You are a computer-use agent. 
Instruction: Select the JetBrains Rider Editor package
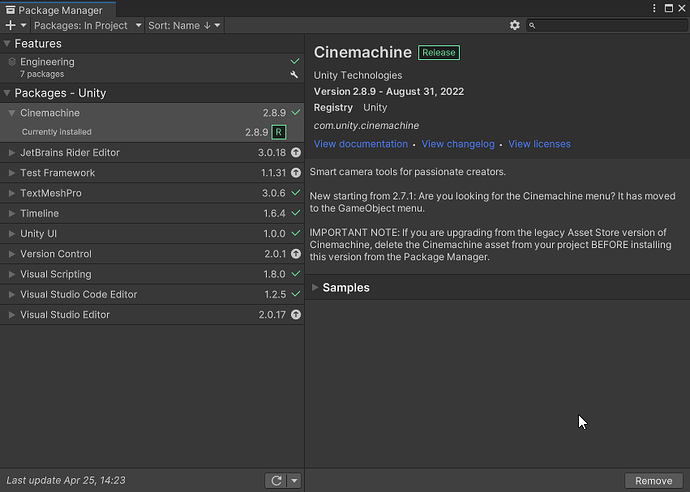(x=152, y=153)
